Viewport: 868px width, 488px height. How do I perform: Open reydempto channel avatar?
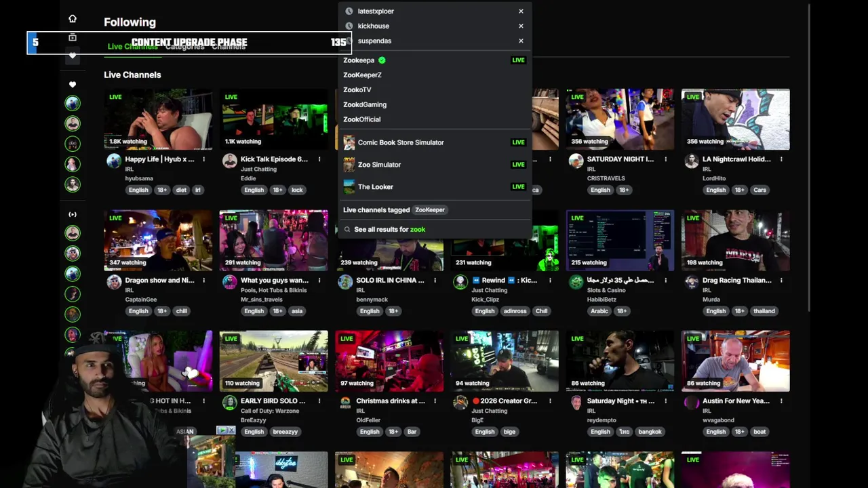576,402
